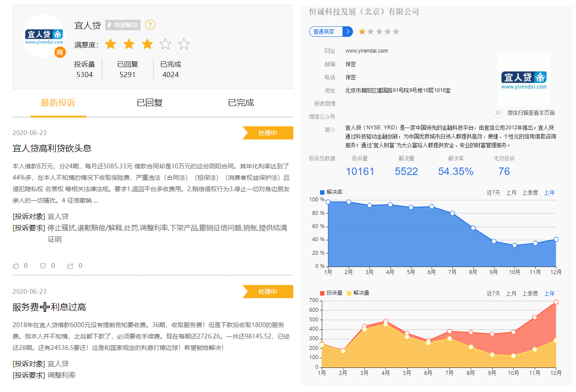Switch to the 最新投诉 tab
Viewport: 576px width, 392px height.
[58, 103]
